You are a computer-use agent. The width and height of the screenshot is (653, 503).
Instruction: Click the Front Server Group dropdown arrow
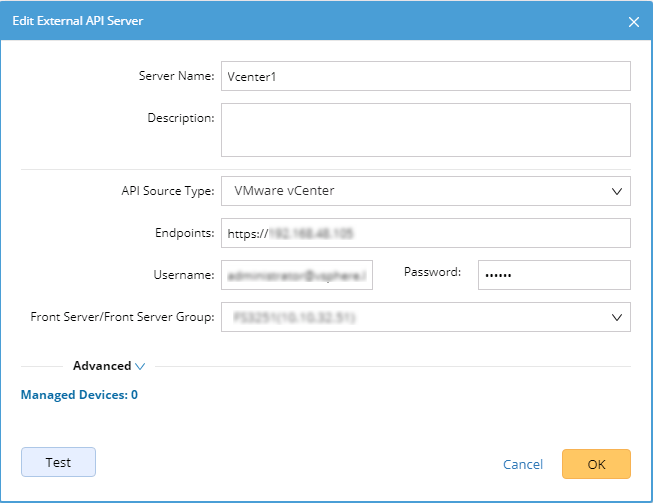coord(614,317)
